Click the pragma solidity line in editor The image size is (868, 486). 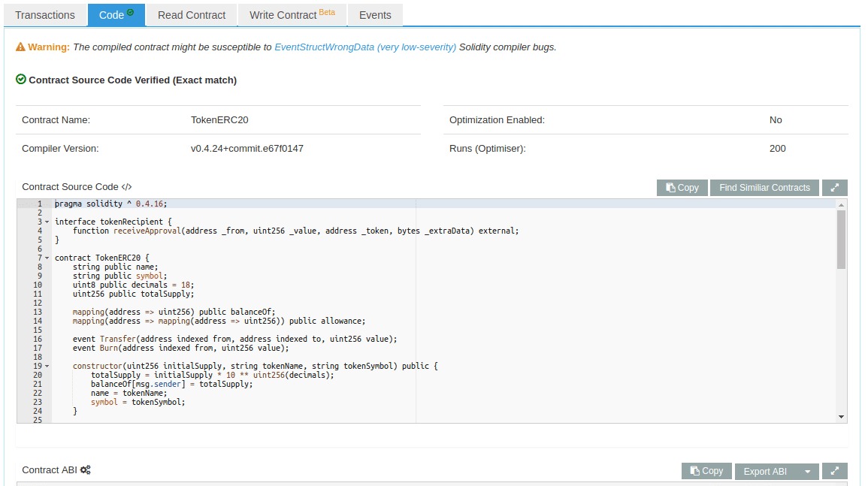(110, 204)
